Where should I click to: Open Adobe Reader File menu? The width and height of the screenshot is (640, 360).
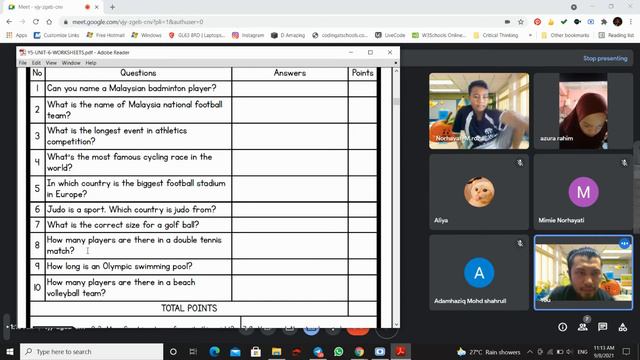(x=23, y=63)
